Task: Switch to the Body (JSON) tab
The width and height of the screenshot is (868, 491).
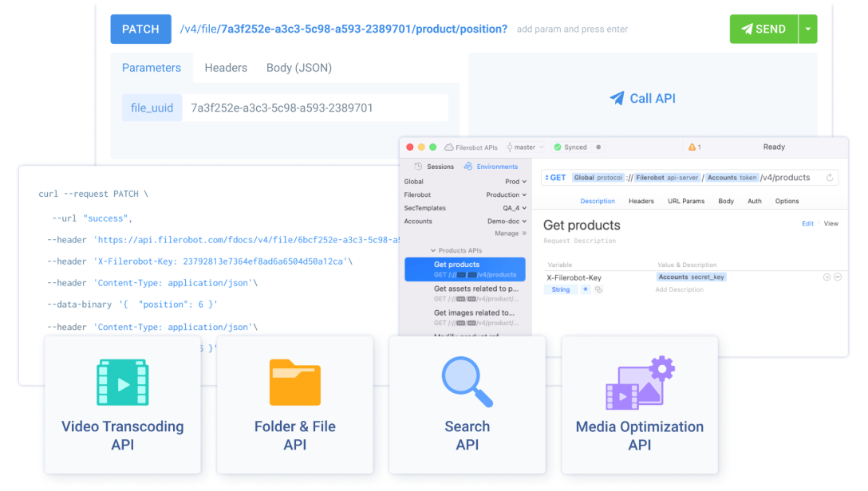Action: tap(298, 68)
